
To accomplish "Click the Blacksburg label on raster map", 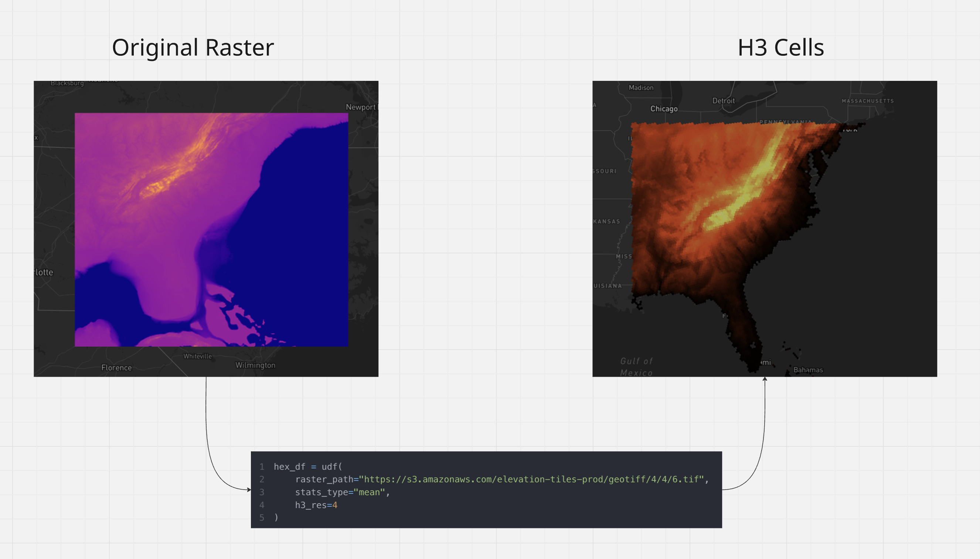I will coord(67,83).
